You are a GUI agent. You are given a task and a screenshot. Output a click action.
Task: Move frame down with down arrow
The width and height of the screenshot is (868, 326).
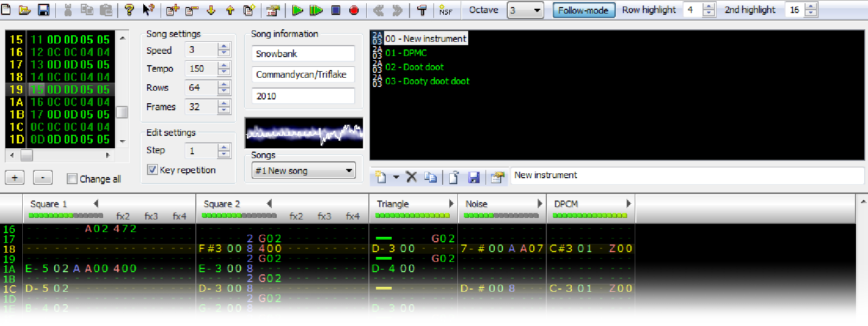click(211, 10)
